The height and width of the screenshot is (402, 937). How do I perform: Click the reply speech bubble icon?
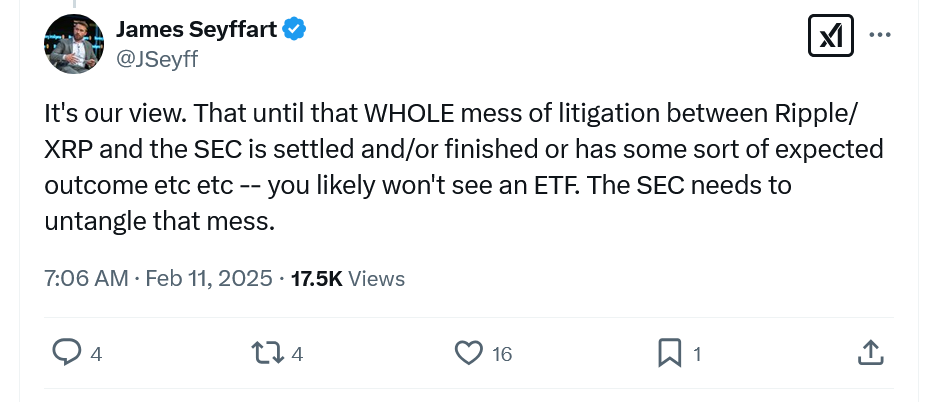pyautogui.click(x=66, y=352)
